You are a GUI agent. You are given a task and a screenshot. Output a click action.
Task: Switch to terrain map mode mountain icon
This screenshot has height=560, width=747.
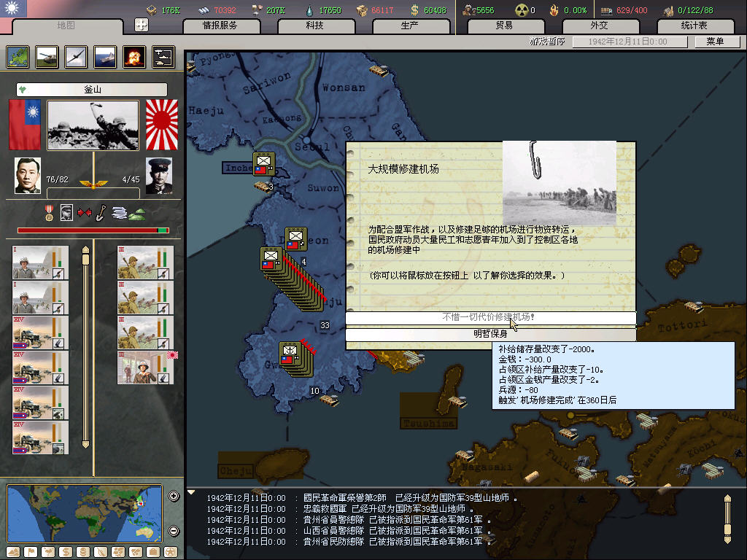(x=13, y=552)
